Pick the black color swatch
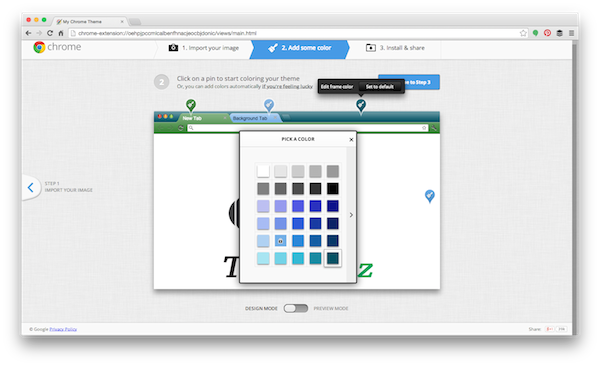Image resolution: width=600 pixels, height=366 pixels. (333, 188)
